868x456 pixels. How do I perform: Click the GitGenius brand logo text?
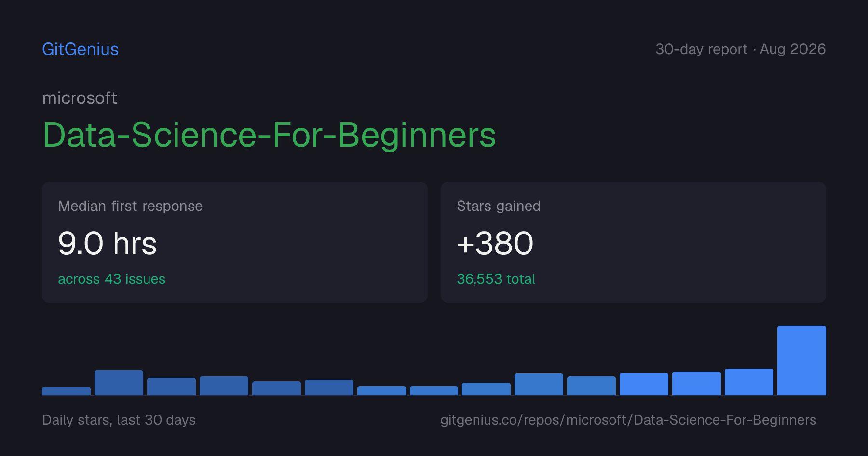[81, 49]
